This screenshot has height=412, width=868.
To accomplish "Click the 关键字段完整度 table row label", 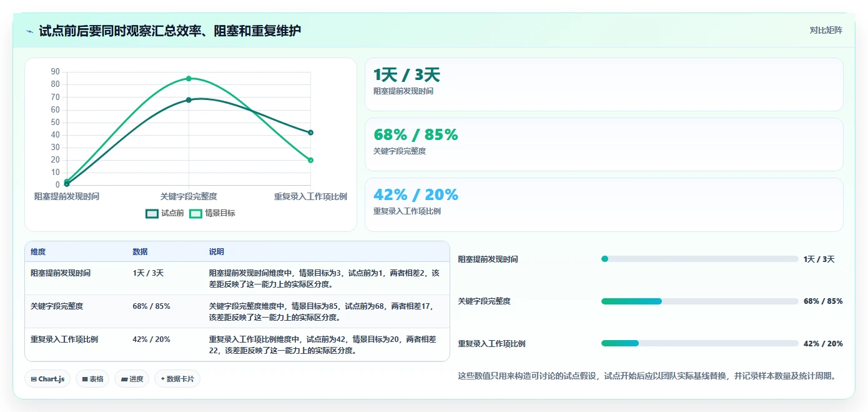I will (x=57, y=306).
